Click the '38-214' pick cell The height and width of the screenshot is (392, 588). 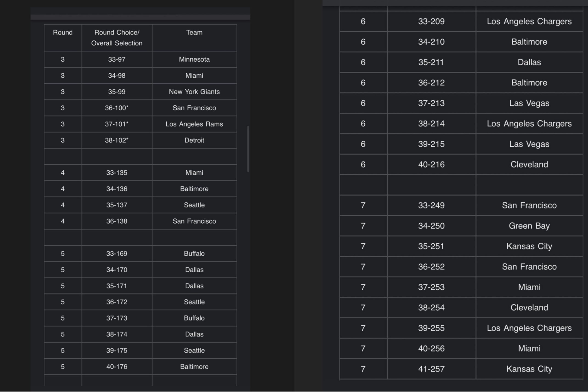[431, 123]
